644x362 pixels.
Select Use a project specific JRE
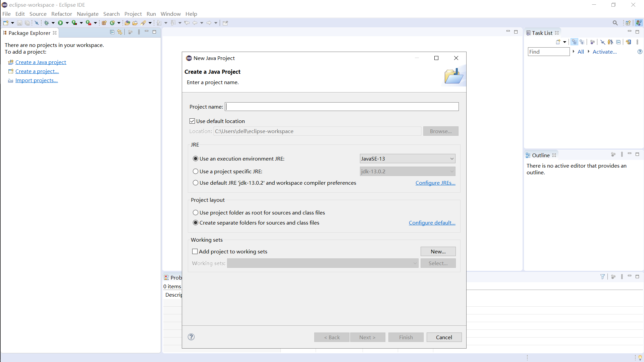196,171
